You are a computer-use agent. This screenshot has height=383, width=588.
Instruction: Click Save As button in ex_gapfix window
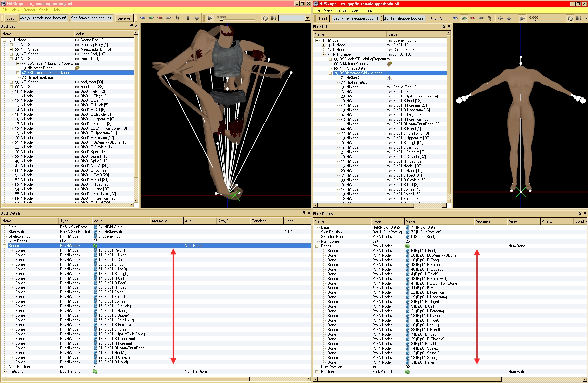point(437,18)
